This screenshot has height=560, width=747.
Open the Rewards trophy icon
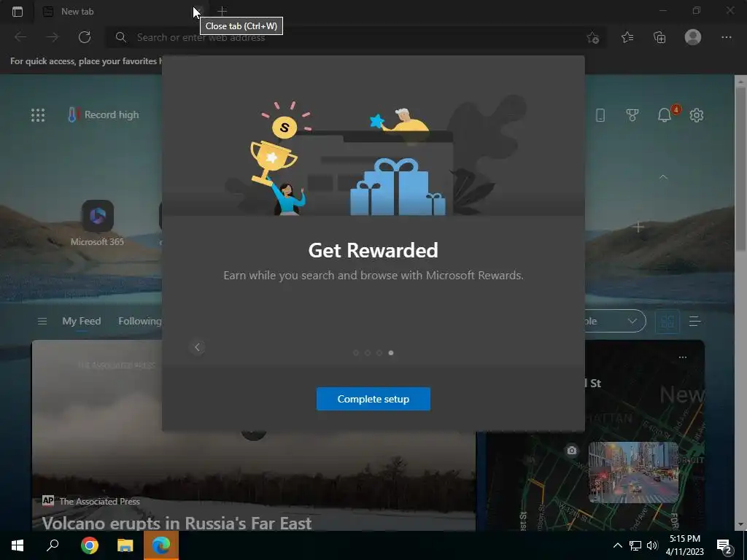click(632, 114)
